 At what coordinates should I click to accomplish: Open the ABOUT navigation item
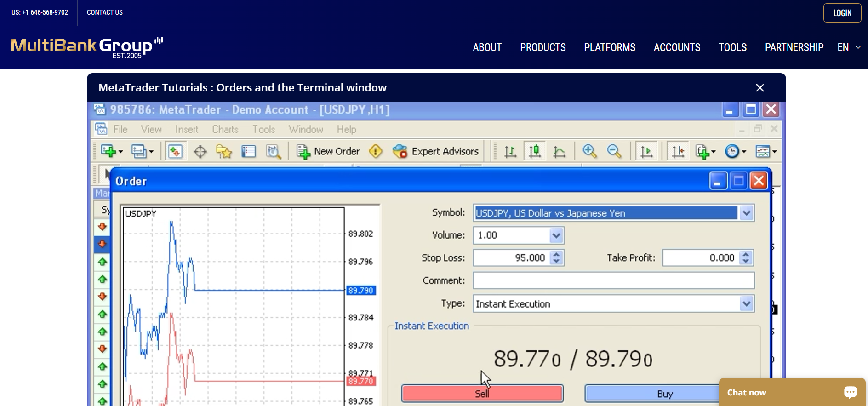coord(487,47)
